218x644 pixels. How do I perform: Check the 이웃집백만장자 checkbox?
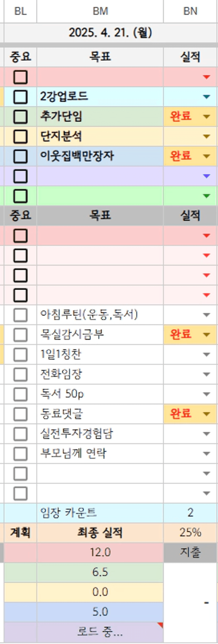pos(20,156)
